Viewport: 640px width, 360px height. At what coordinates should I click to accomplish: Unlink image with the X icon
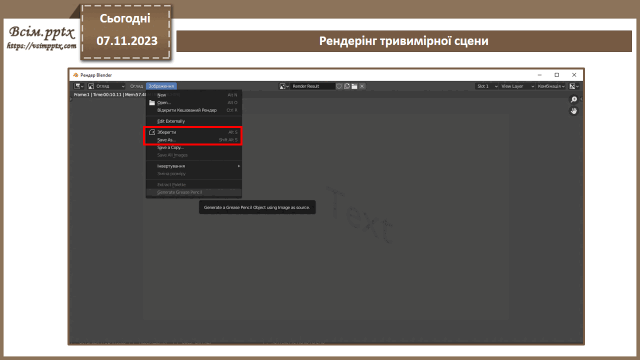coord(362,86)
